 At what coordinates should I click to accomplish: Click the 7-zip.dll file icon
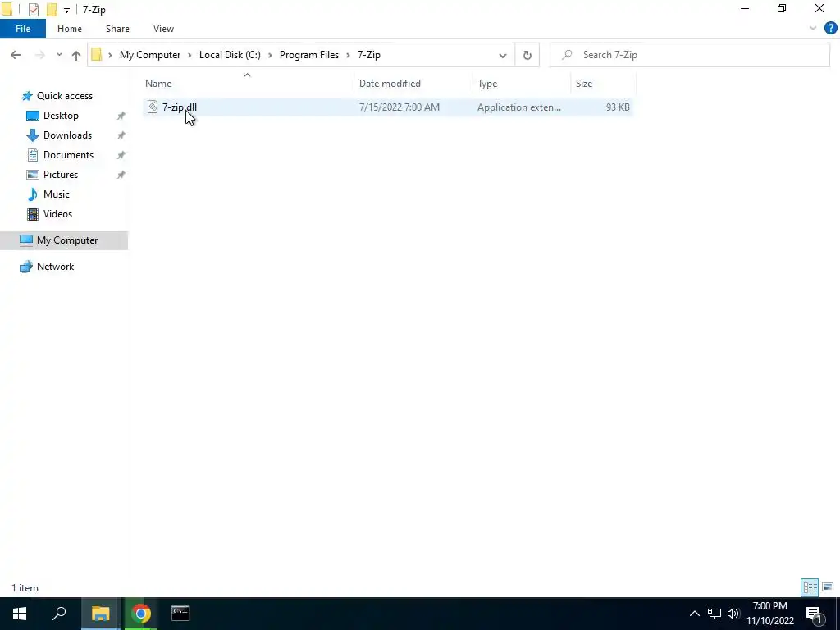click(153, 107)
